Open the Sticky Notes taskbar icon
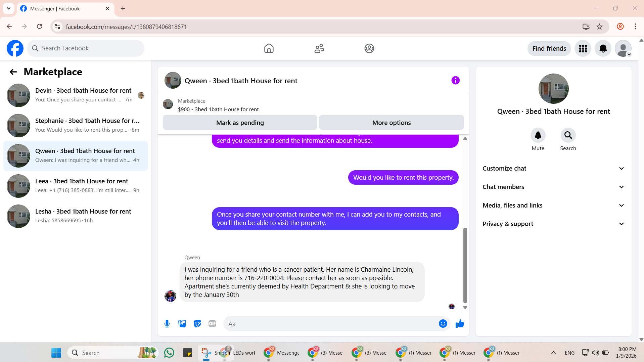 (188, 353)
